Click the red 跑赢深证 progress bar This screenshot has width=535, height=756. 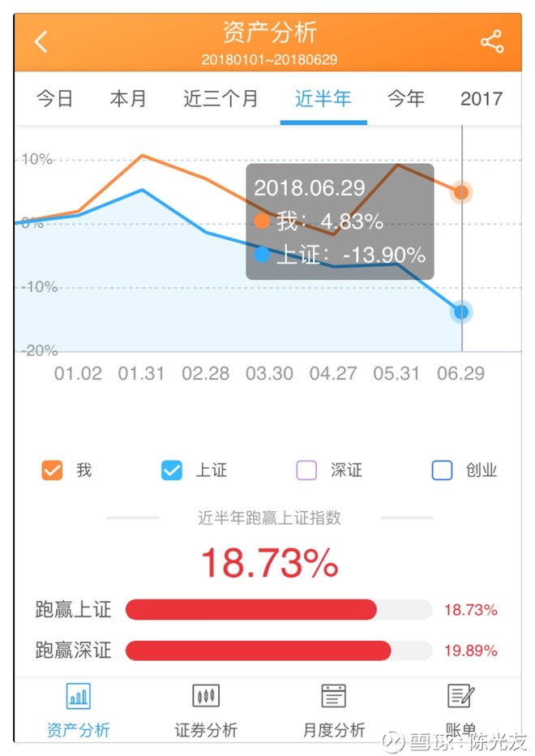[x=259, y=651]
